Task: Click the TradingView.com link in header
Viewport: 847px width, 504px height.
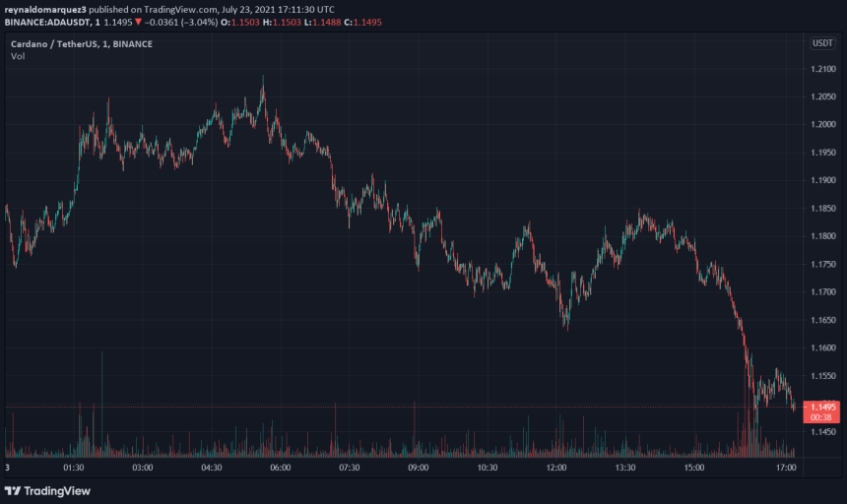Action: [x=180, y=10]
